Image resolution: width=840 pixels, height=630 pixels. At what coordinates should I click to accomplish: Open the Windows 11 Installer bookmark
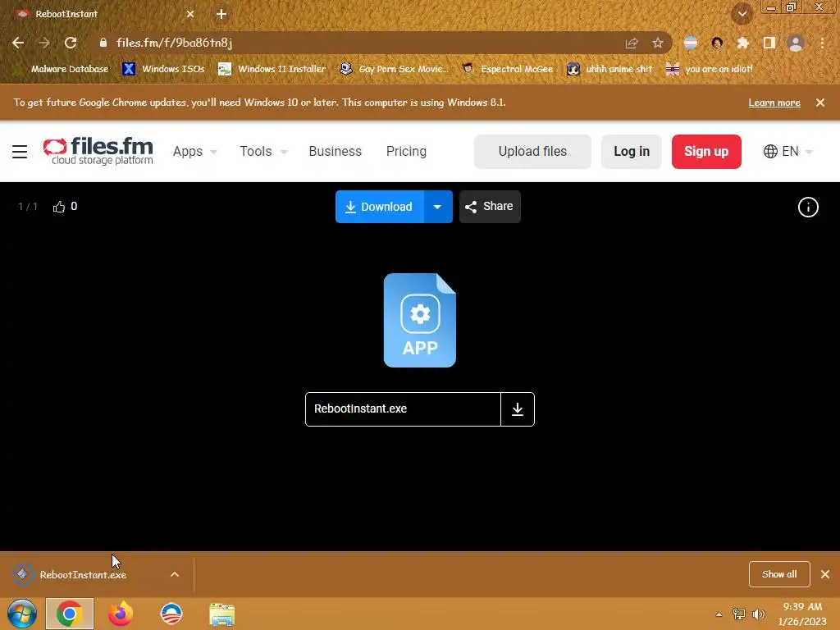[x=272, y=69]
